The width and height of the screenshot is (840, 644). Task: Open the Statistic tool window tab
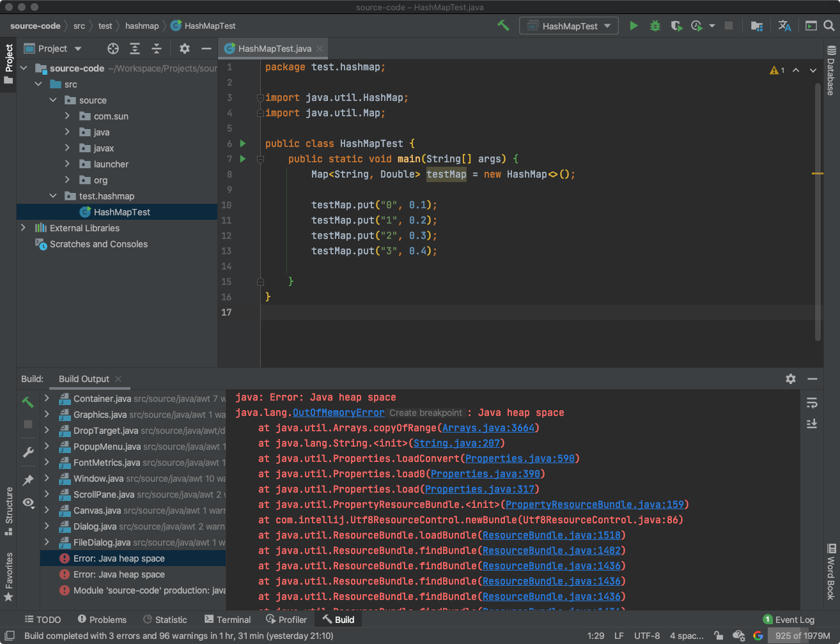165,620
